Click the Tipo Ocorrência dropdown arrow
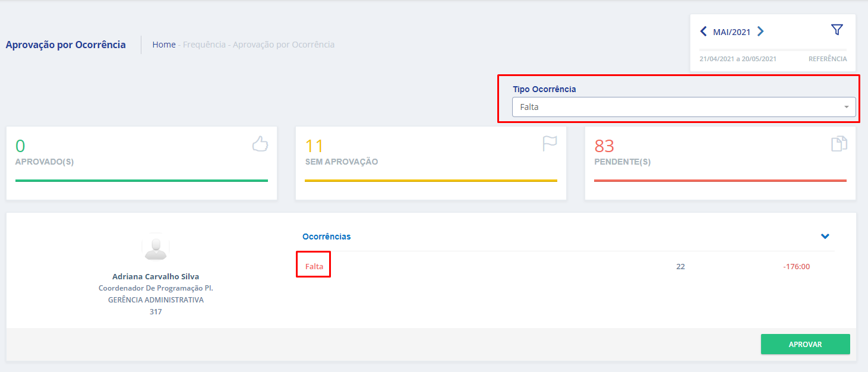Viewport: 868px width, 372px height. coord(846,108)
